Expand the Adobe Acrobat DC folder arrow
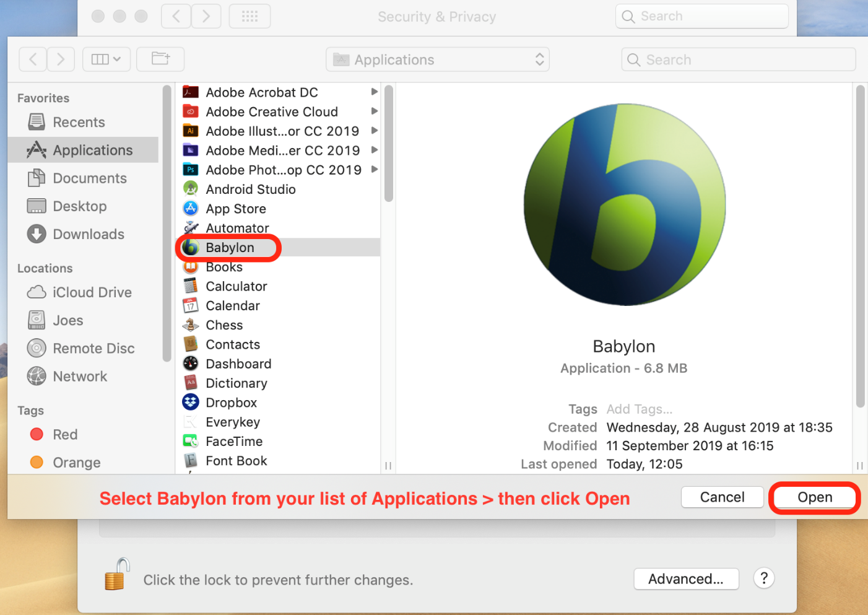 coord(375,92)
